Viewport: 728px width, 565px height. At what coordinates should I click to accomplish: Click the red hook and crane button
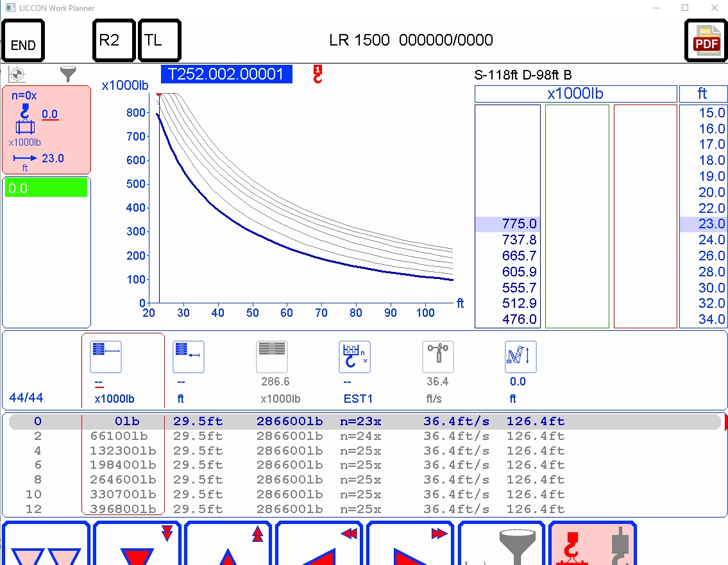pyautogui.click(x=593, y=543)
